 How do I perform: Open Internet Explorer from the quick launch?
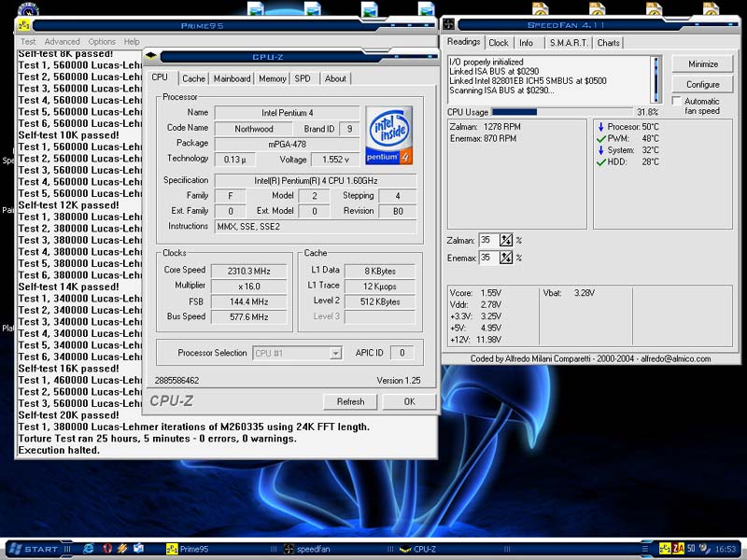click(x=89, y=549)
